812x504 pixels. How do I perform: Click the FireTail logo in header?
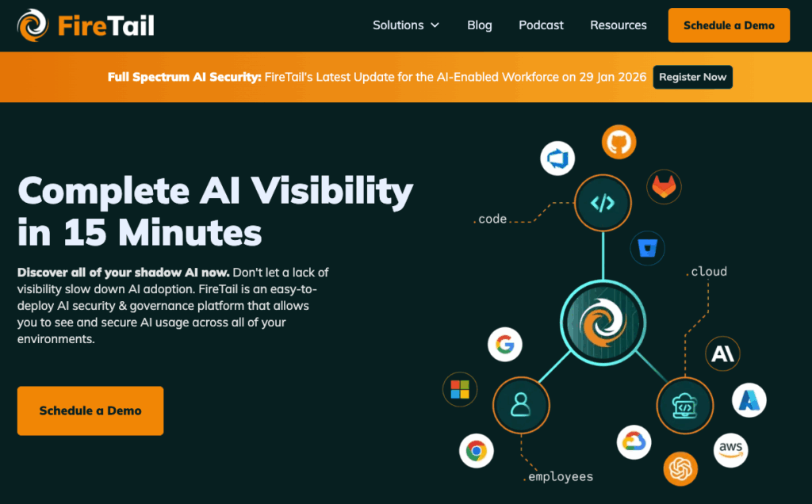pyautogui.click(x=86, y=25)
